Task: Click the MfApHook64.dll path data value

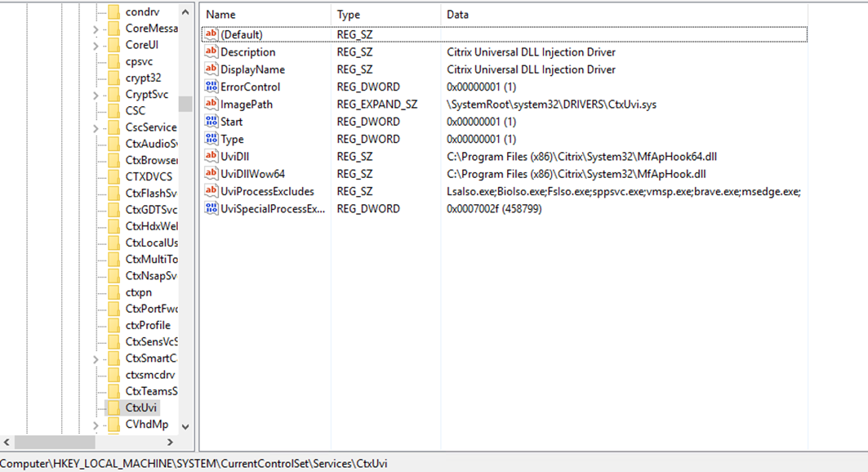Action: (x=582, y=157)
